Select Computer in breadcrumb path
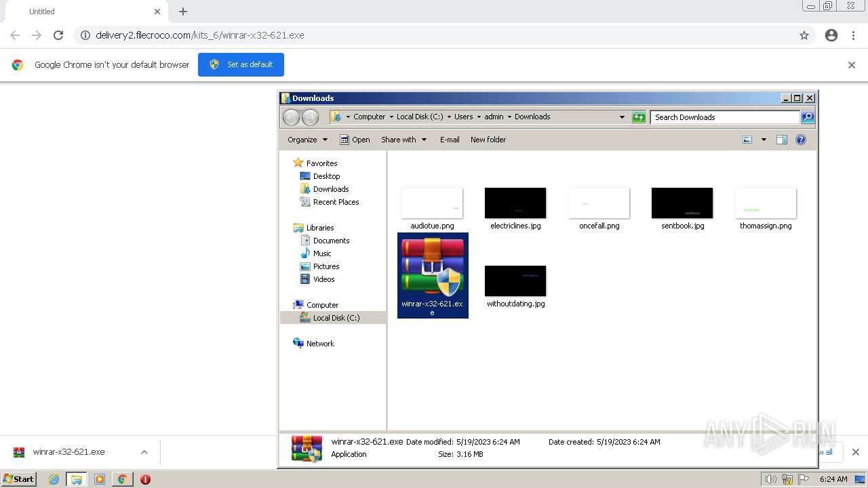Image resolution: width=868 pixels, height=488 pixels. 369,117
